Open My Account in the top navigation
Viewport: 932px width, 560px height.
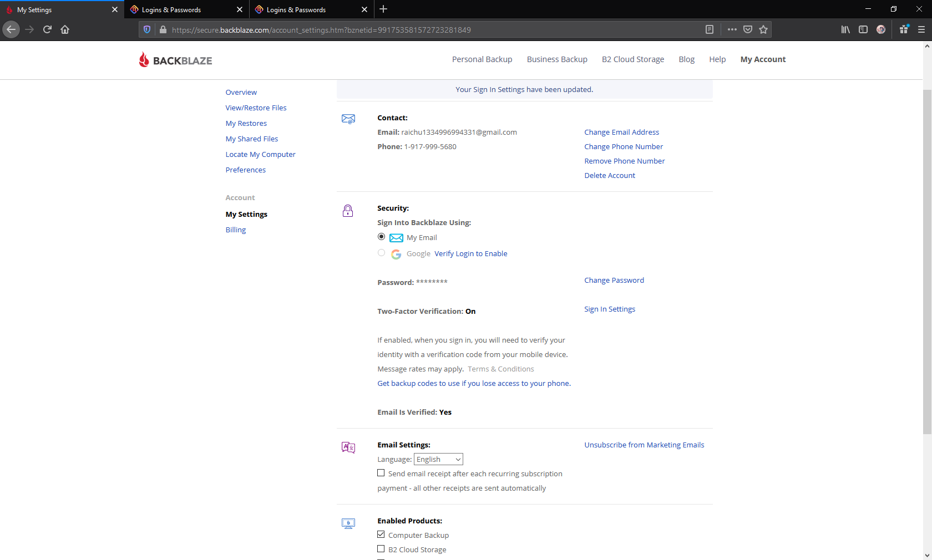coord(763,59)
